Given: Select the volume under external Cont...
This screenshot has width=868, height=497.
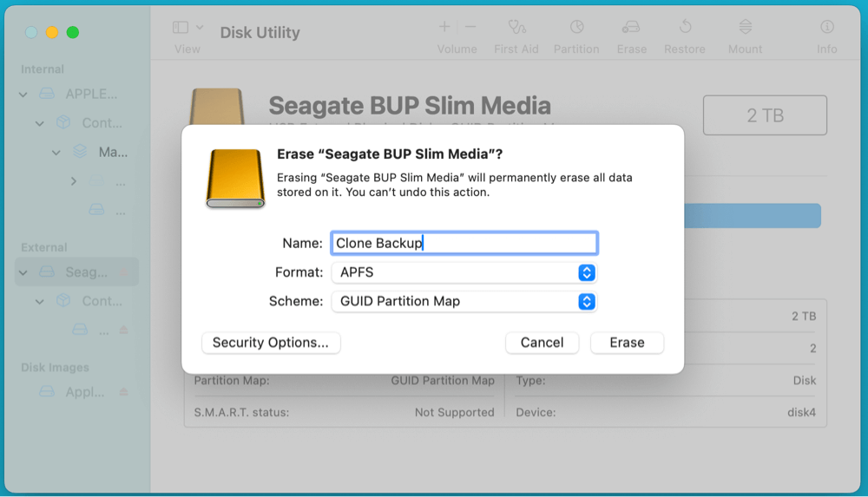Looking at the screenshot, I should click(x=80, y=330).
